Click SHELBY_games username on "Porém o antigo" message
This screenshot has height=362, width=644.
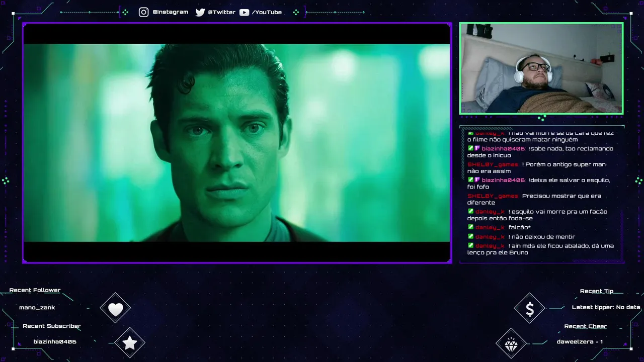point(493,164)
